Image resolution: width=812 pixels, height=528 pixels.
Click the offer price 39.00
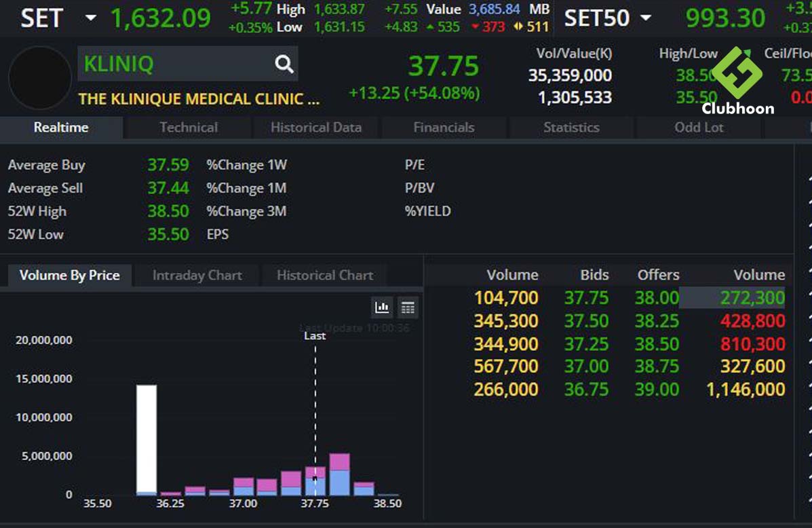(x=657, y=389)
